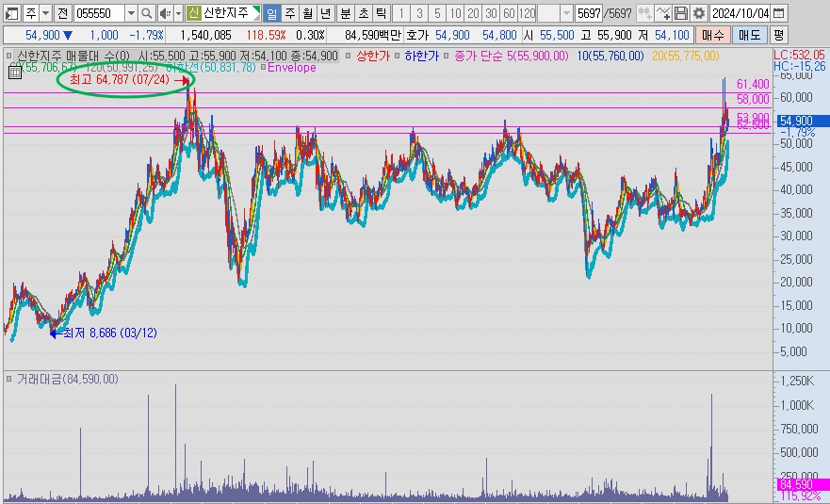Toggle the 하한가 legend checkbox
830x504 pixels.
coord(397,56)
